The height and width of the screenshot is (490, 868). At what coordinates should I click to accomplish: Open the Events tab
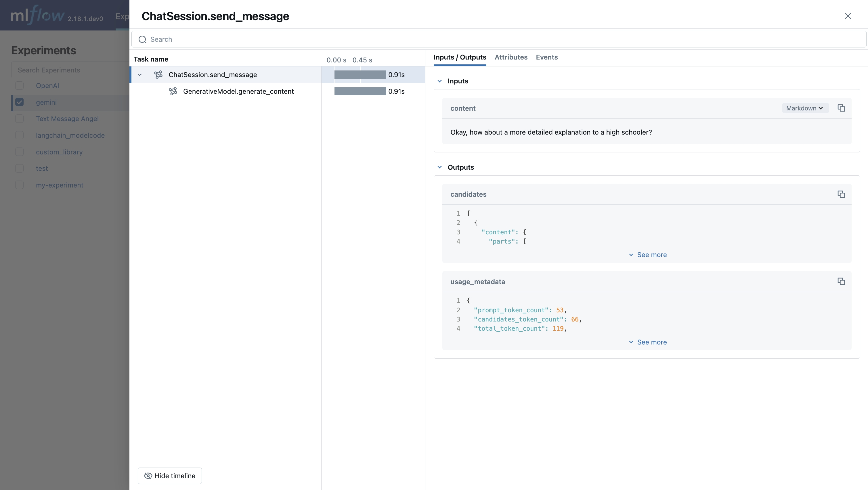[x=546, y=57]
